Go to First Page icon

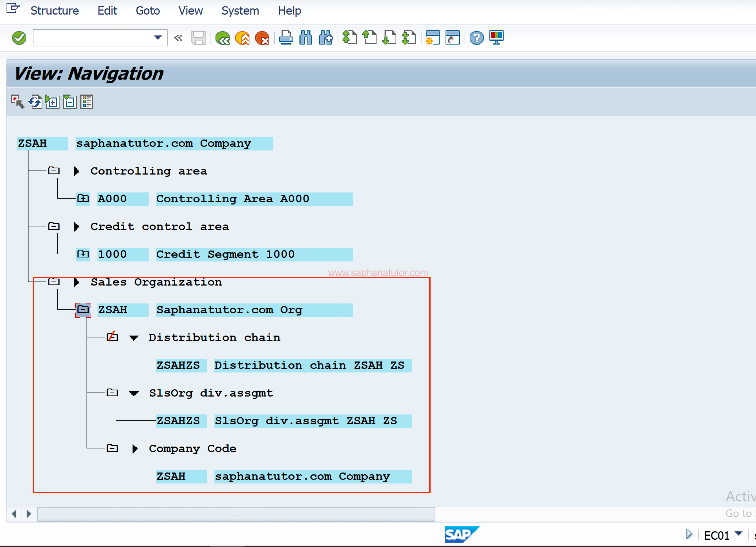(x=350, y=38)
